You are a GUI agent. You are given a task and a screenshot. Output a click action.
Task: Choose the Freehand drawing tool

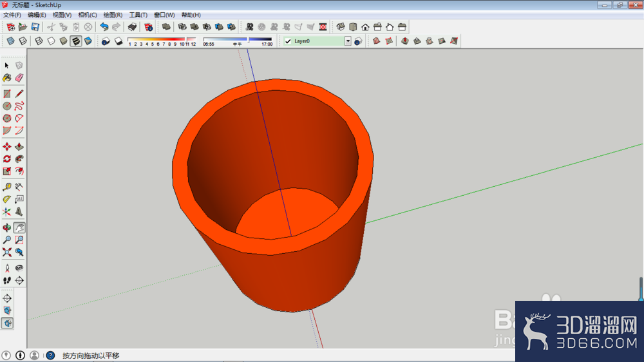coord(19,106)
